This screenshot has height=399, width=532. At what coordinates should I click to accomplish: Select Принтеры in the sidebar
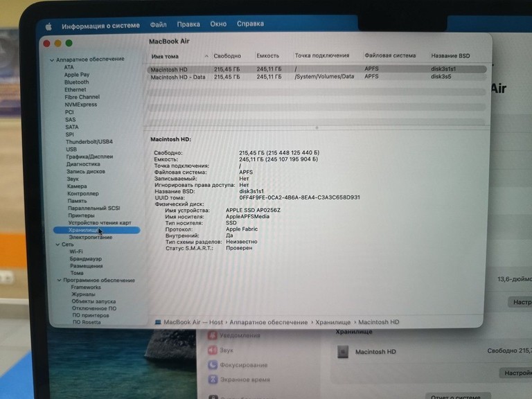coord(81,215)
